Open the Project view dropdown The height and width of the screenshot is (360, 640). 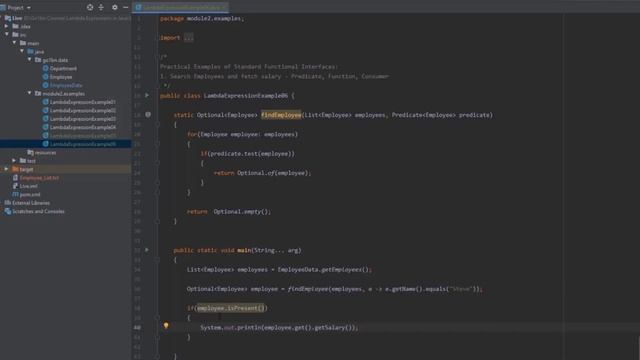pos(29,8)
